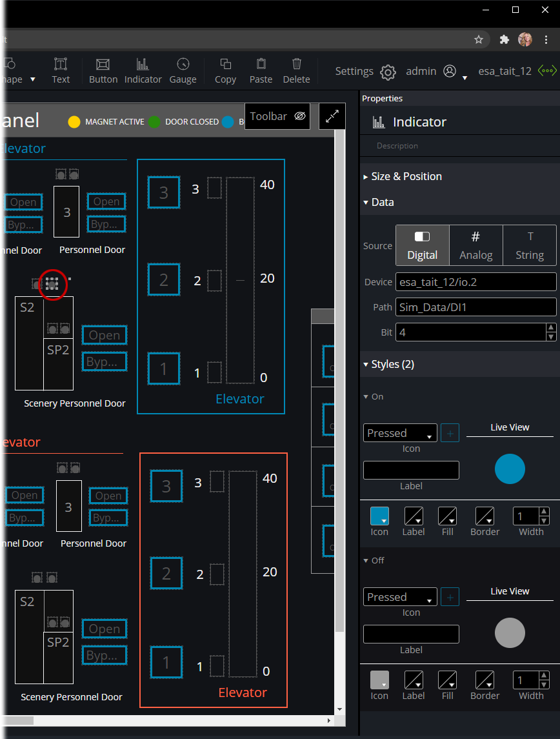Set On style Border color
This screenshot has width=560, height=739.
[x=485, y=516]
